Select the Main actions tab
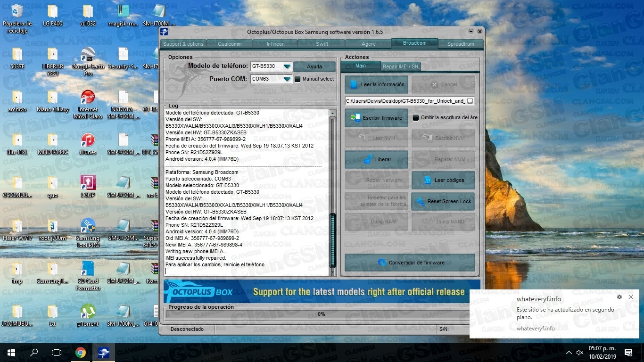 [x=360, y=66]
